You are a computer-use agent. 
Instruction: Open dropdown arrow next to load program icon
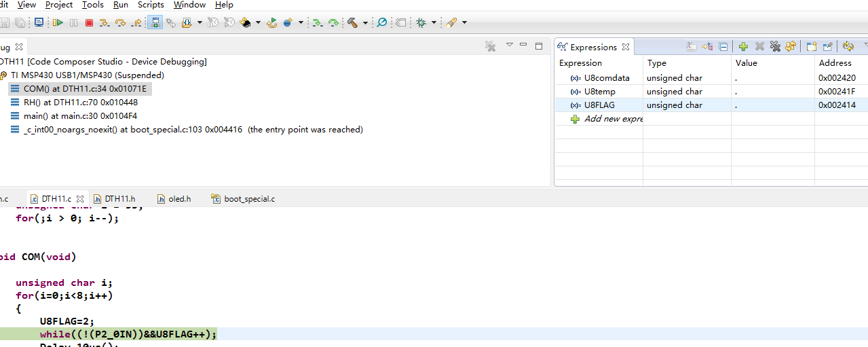point(200,22)
